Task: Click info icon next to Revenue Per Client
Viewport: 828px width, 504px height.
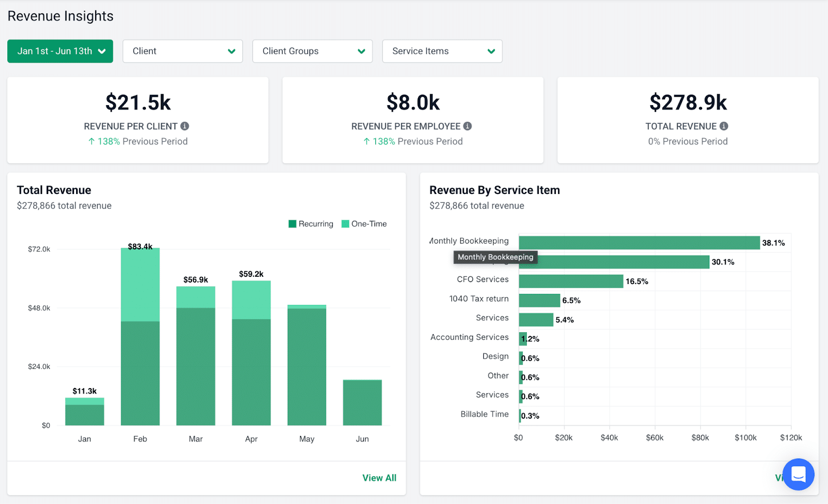Action: (185, 126)
